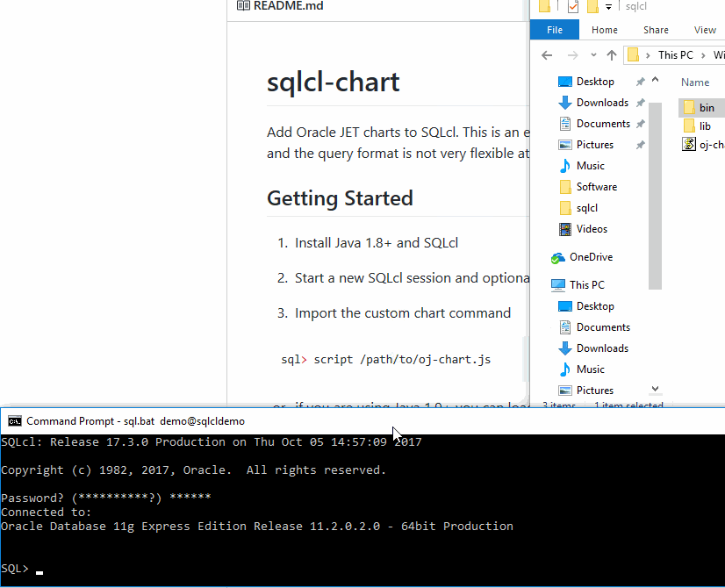This screenshot has width=725, height=588.
Task: Unpin Pictures using its pin icon
Action: pos(641,145)
